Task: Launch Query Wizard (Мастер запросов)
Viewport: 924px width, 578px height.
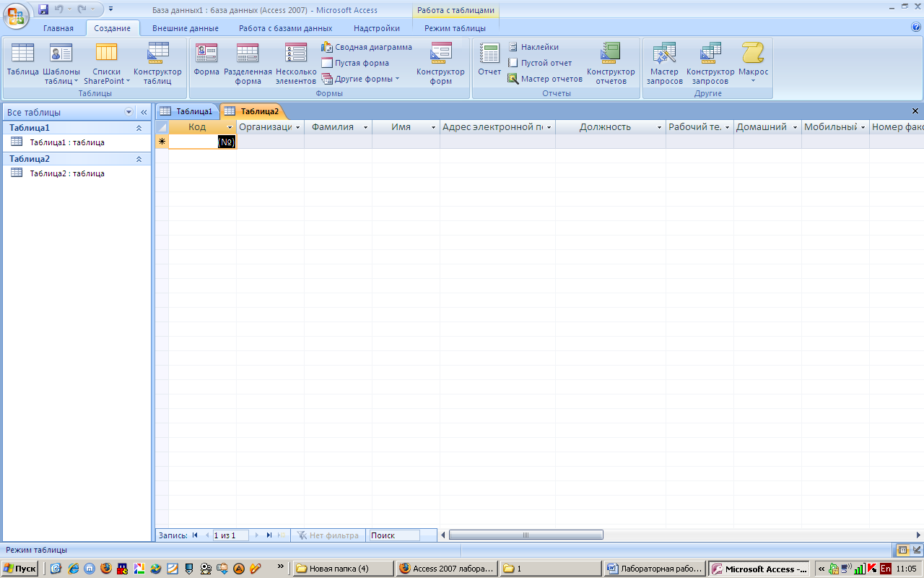Action: [x=664, y=64]
